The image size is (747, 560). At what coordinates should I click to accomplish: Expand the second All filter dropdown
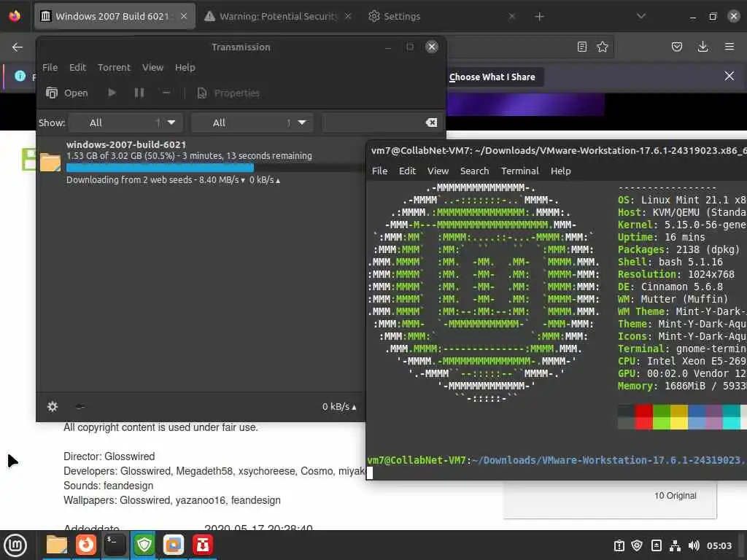point(252,122)
